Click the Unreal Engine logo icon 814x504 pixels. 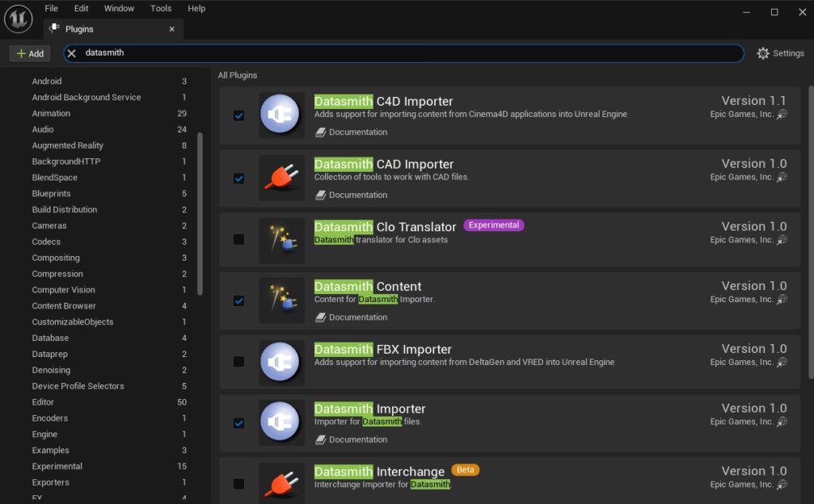click(x=18, y=19)
